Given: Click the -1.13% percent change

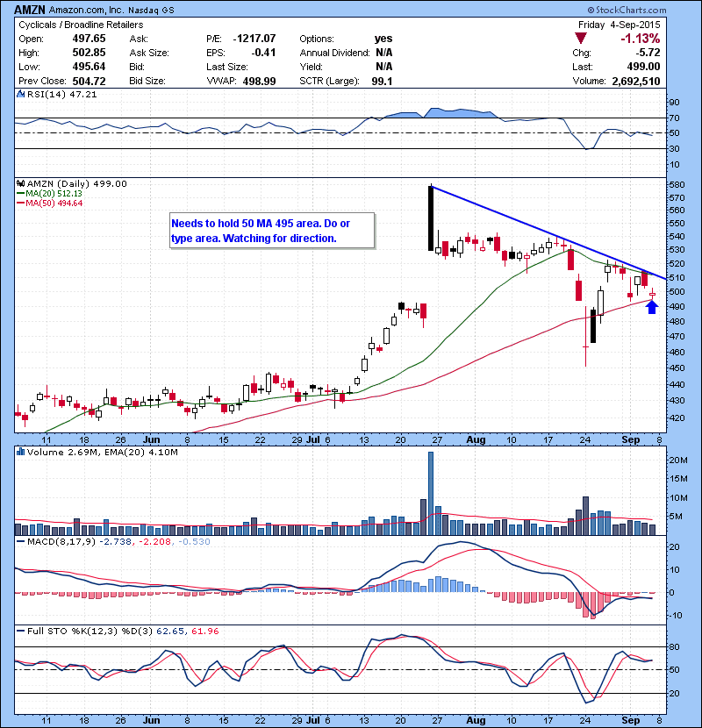Looking at the screenshot, I should click(641, 38).
